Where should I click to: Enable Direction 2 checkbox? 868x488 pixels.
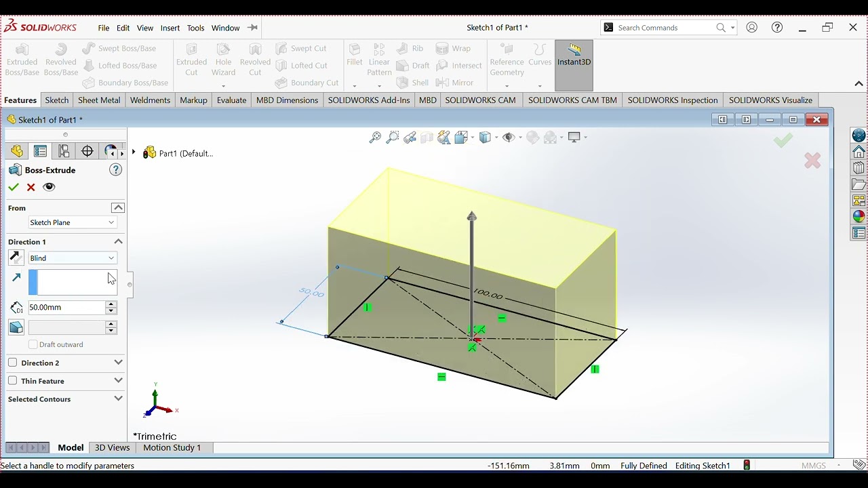12,363
